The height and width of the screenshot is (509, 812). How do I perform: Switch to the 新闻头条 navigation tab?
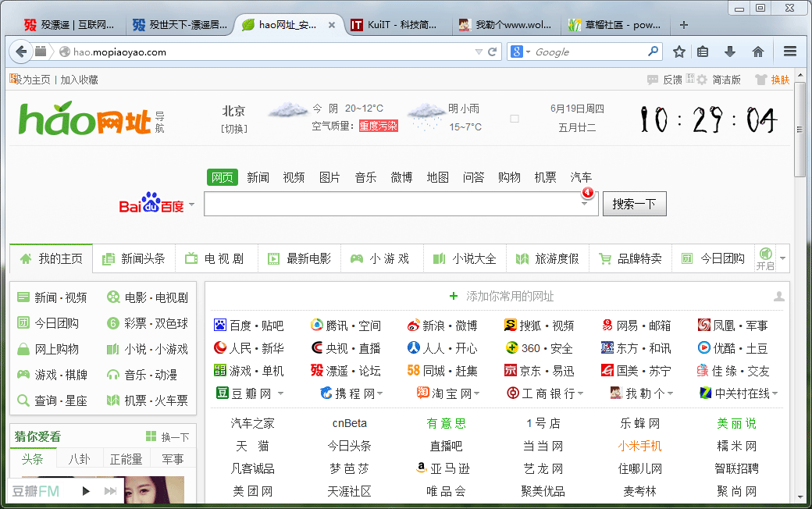135,258
